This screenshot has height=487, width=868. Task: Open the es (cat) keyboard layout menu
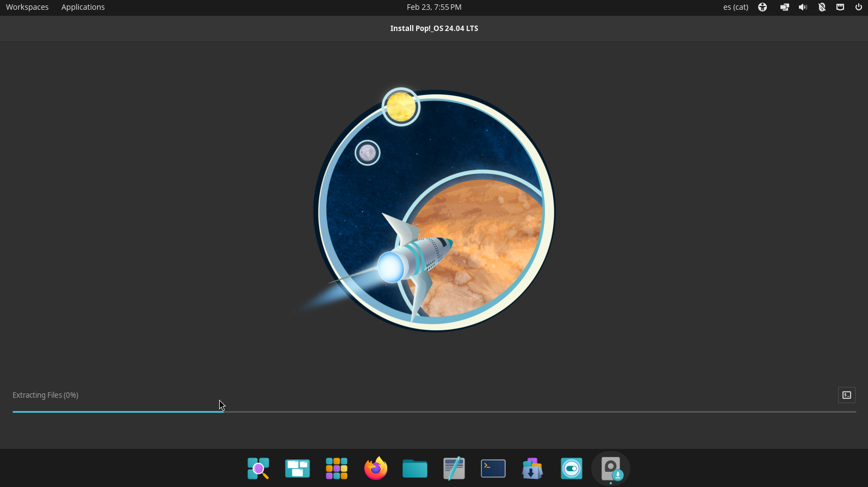tap(735, 7)
